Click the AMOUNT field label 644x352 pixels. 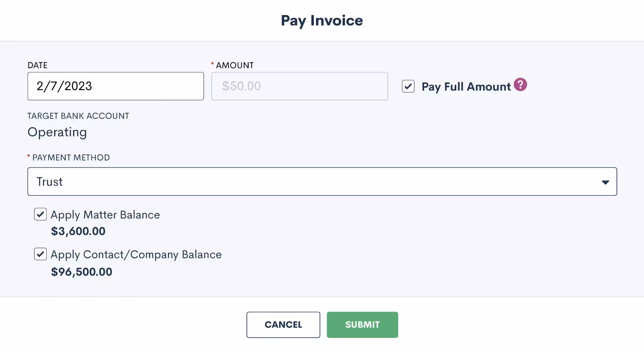(235, 65)
